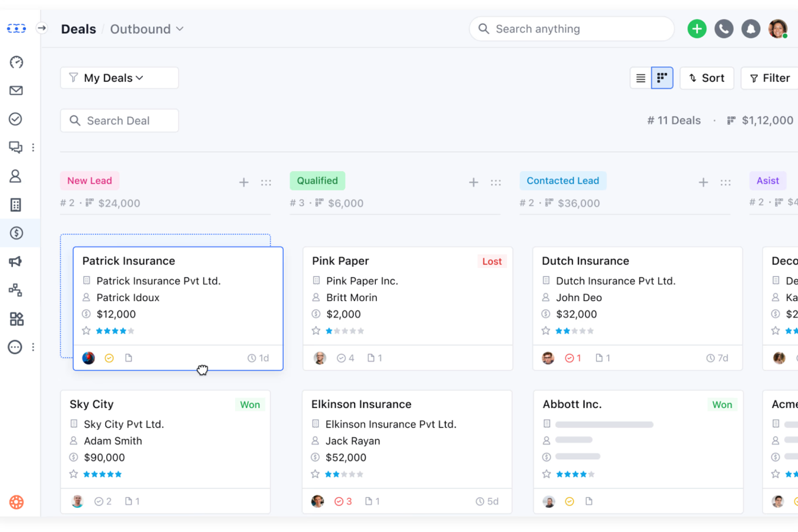This screenshot has width=798, height=532.
Task: Switch to kanban board view
Action: 662,78
